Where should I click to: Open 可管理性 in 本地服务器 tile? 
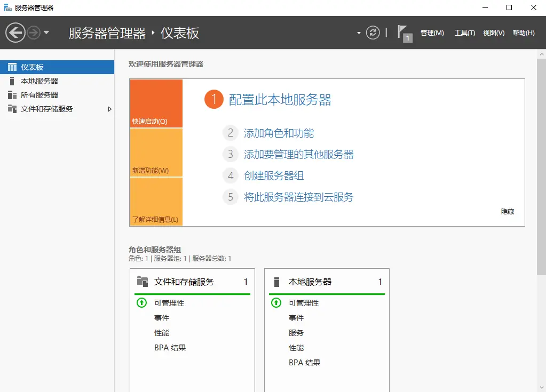[304, 303]
